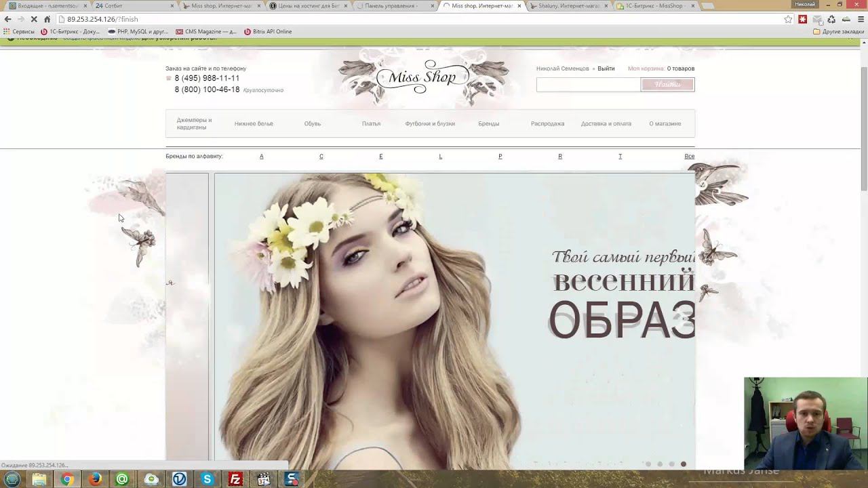
Task: Open the Нижнее белье category
Action: (x=254, y=124)
